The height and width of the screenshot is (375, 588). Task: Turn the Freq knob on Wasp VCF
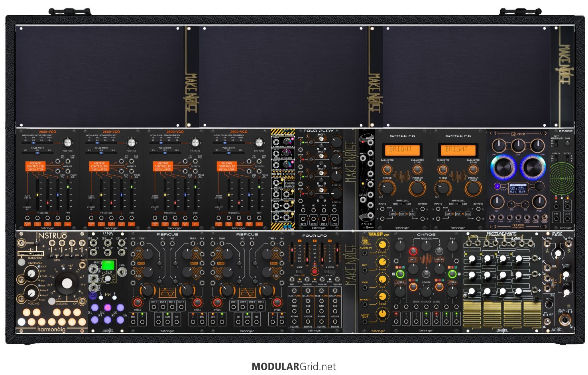382,262
